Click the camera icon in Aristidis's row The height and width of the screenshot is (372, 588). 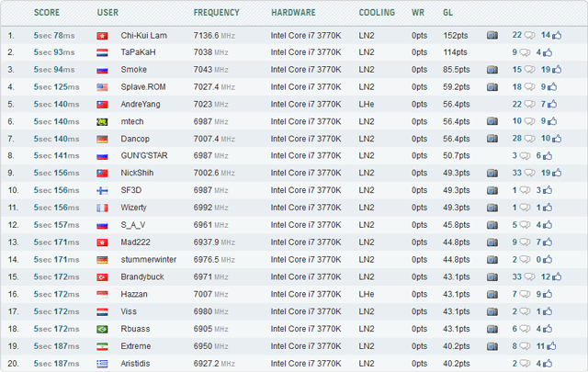[492, 363]
